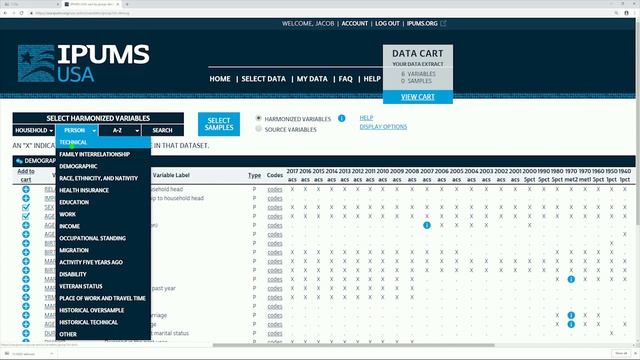The width and height of the screenshot is (640, 360).
Task: Choose Activity Five Years Ago item
Action: [103, 262]
